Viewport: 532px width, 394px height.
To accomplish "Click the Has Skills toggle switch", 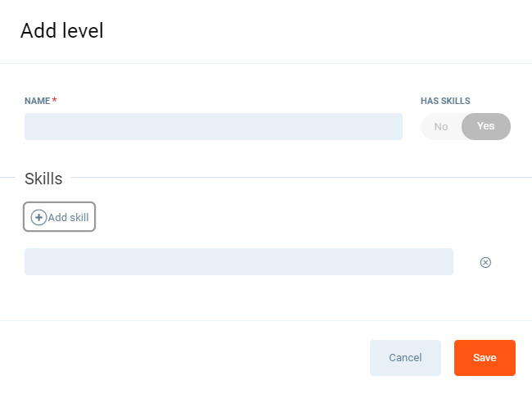I will click(x=466, y=127).
